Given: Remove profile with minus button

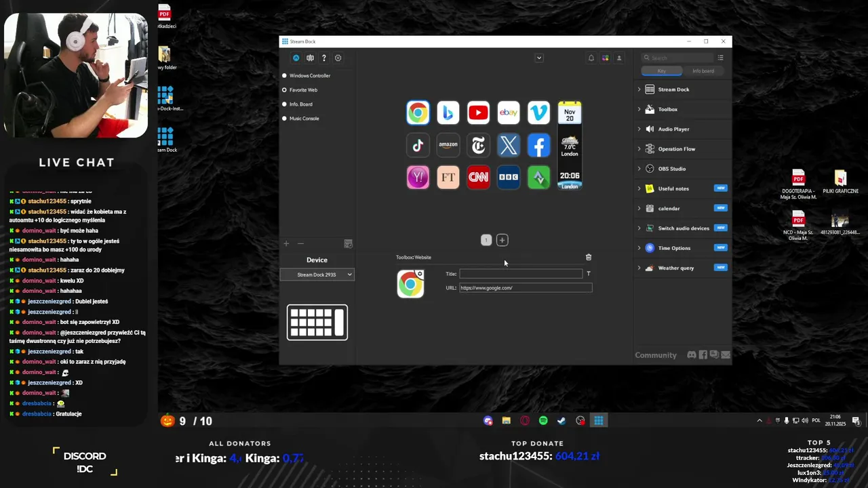Looking at the screenshot, I should (301, 244).
